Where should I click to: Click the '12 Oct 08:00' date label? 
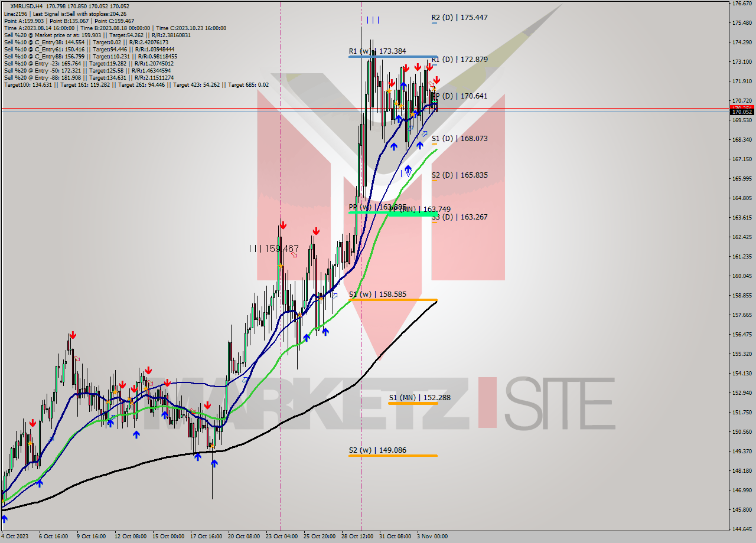[x=131, y=537]
